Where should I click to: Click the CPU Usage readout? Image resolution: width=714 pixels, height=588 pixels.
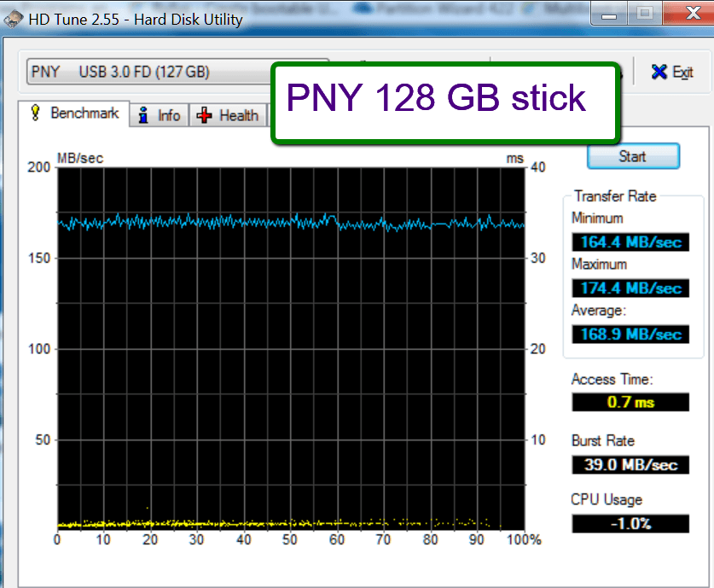tap(630, 523)
